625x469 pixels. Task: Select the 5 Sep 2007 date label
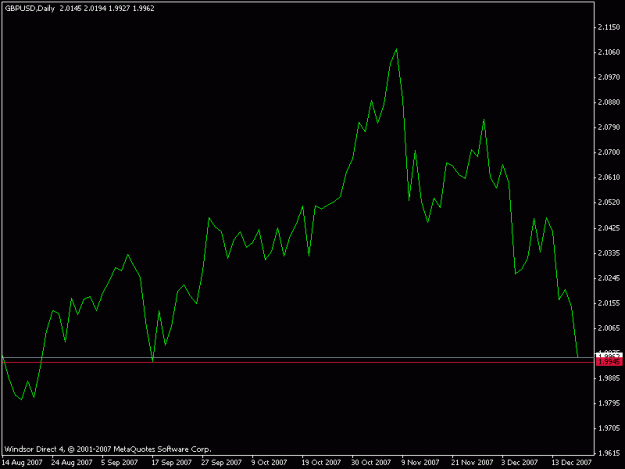point(119,463)
